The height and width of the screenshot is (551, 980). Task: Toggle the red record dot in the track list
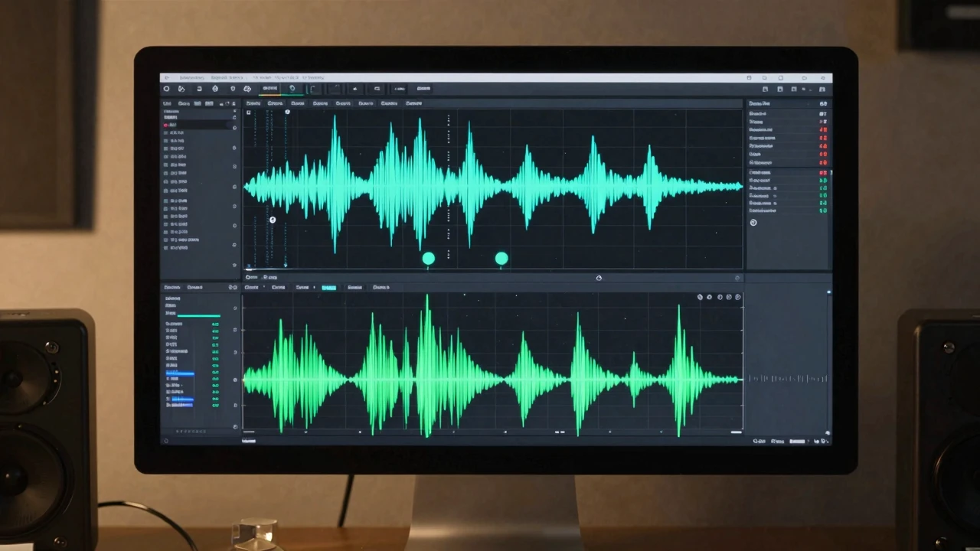(165, 124)
